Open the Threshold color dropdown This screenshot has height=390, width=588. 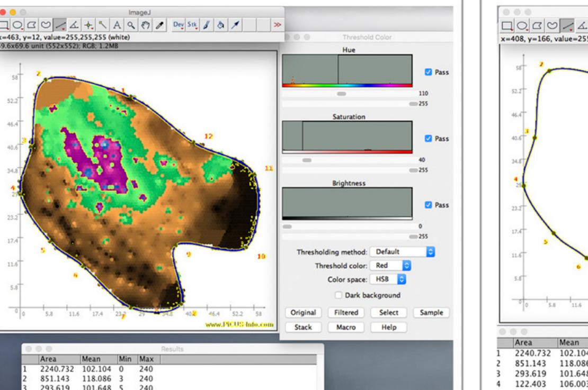pos(391,266)
